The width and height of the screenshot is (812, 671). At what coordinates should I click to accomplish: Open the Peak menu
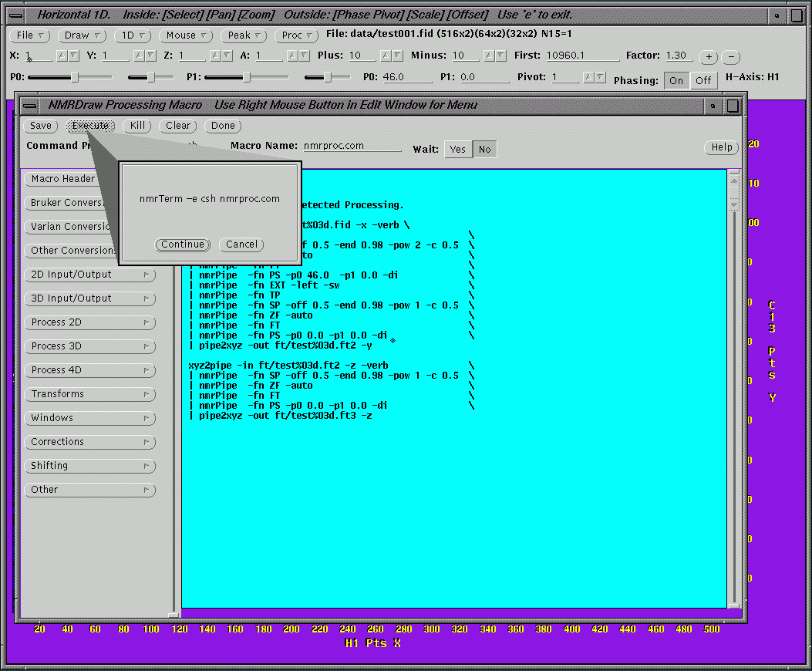244,35
